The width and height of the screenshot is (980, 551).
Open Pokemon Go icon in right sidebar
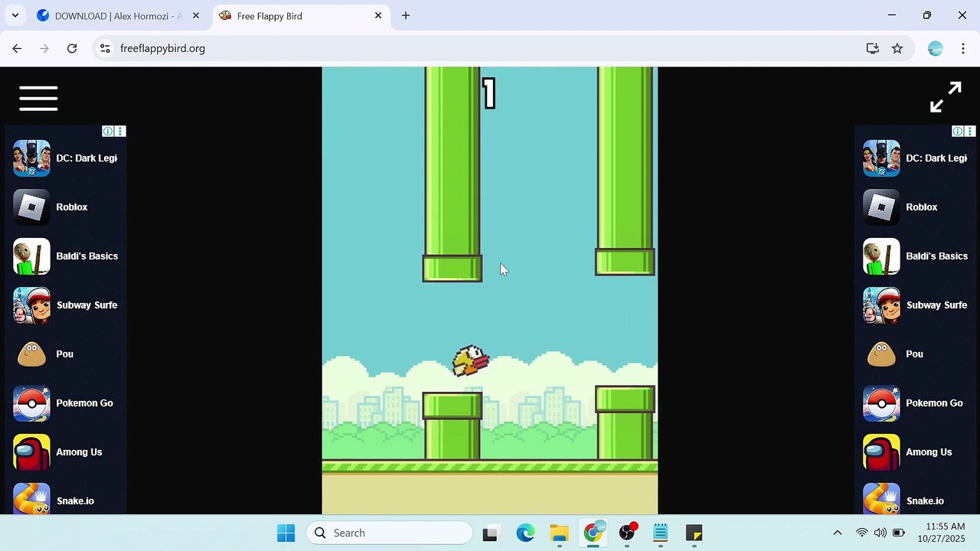click(x=881, y=403)
